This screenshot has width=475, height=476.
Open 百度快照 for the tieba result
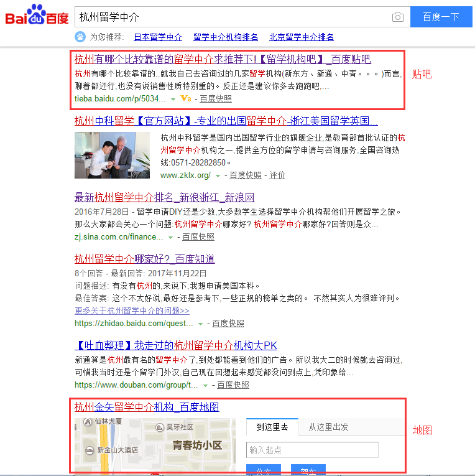216,99
